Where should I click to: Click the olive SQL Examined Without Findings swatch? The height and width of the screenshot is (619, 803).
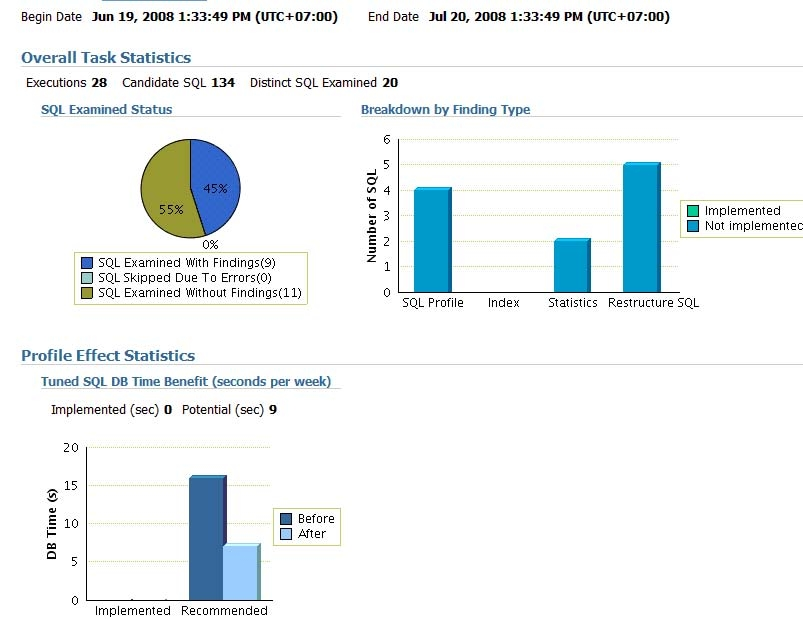click(87, 293)
